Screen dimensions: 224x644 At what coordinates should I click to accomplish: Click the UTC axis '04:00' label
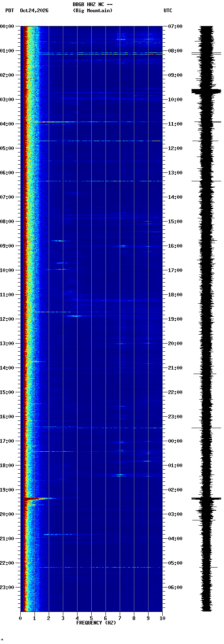tap(175, 539)
